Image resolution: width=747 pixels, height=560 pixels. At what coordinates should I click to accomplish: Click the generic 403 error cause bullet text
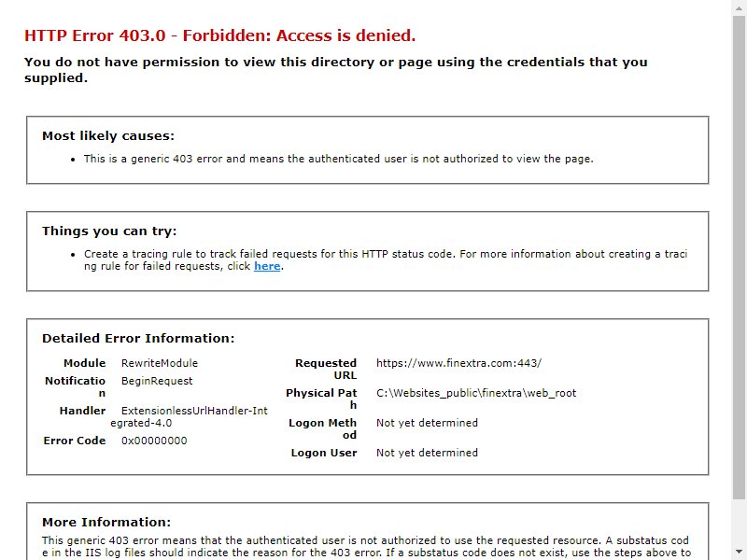pos(339,159)
